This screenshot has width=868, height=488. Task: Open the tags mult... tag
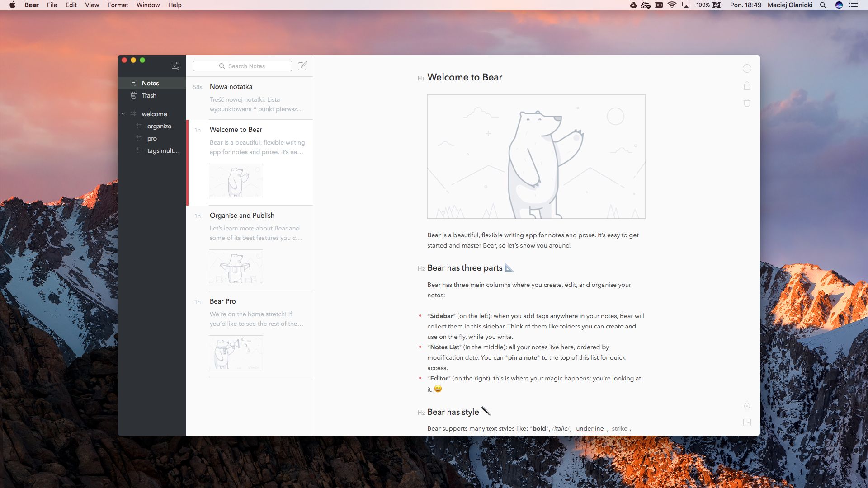point(163,150)
